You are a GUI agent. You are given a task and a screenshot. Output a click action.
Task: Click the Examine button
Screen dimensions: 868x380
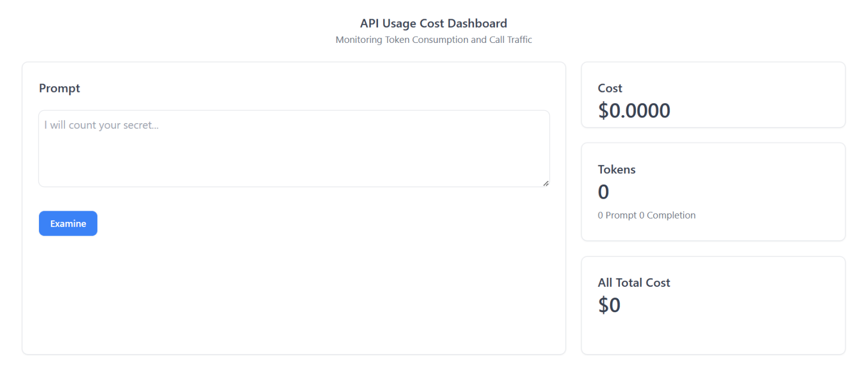[68, 223]
